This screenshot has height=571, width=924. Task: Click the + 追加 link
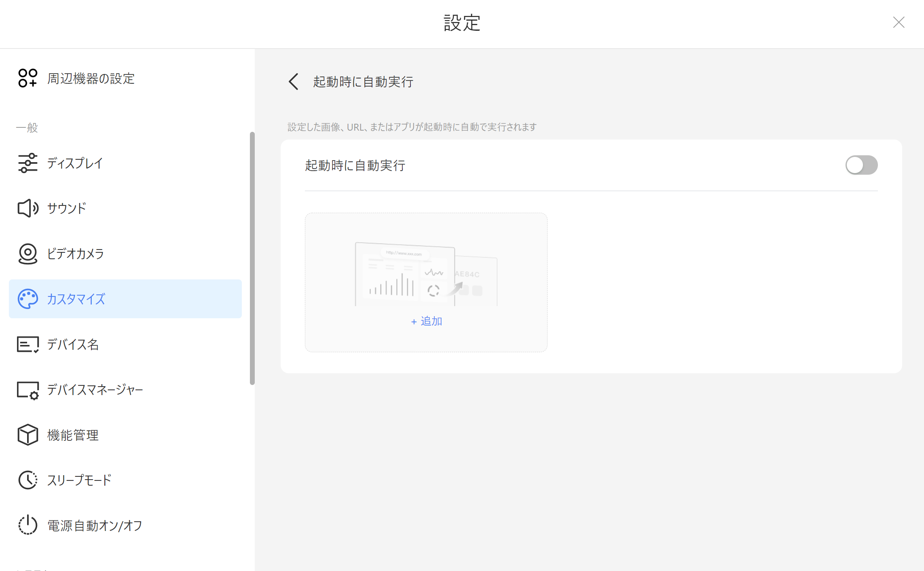pyautogui.click(x=426, y=321)
